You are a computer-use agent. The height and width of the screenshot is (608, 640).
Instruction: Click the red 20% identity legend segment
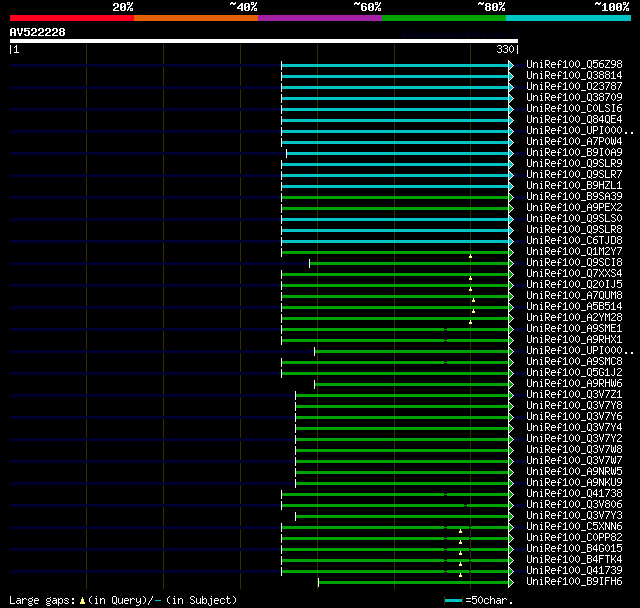[71, 18]
